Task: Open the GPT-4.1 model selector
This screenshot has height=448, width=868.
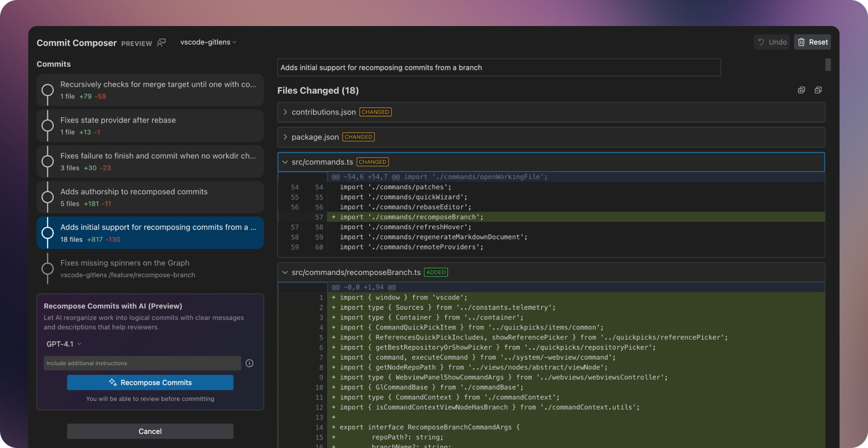Action: tap(63, 344)
